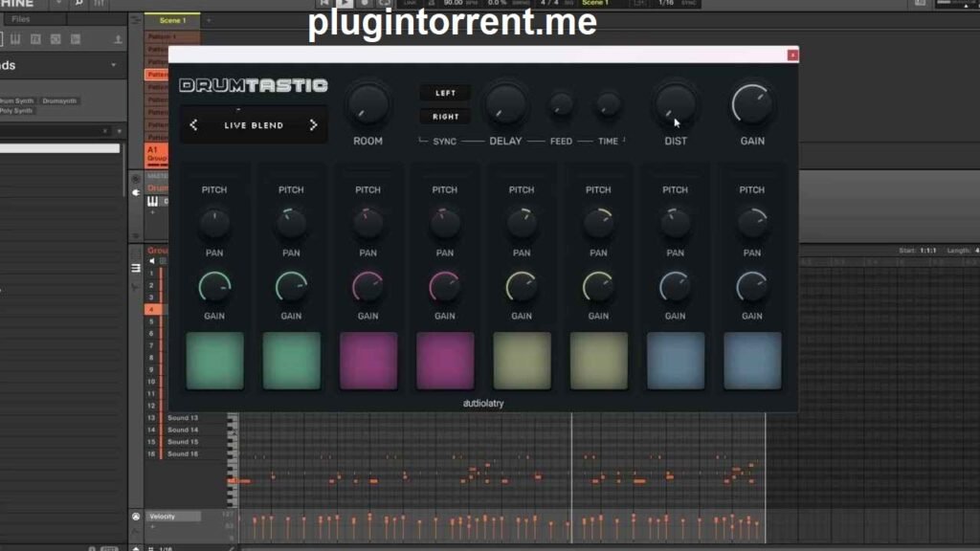Click the ROOM reverb knob

point(368,104)
